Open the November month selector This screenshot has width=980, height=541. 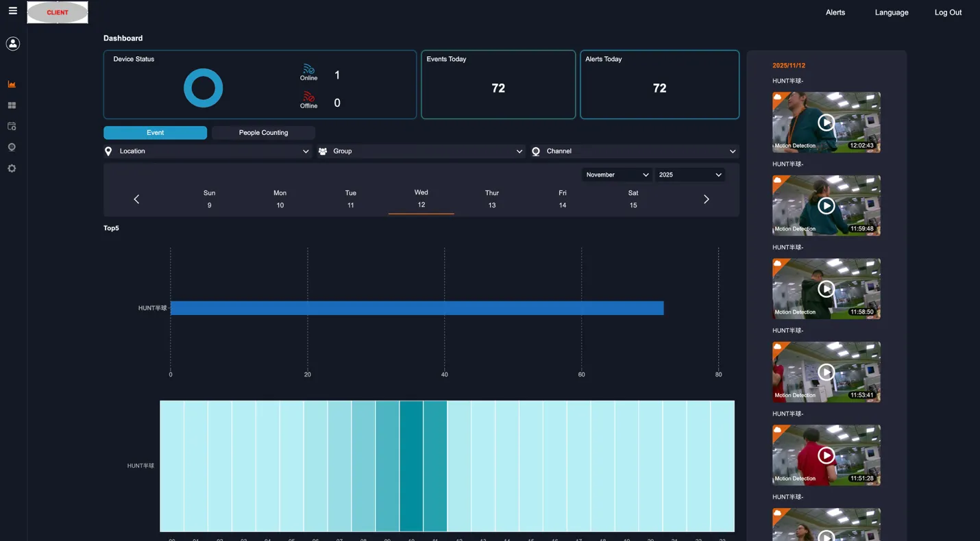pos(616,175)
